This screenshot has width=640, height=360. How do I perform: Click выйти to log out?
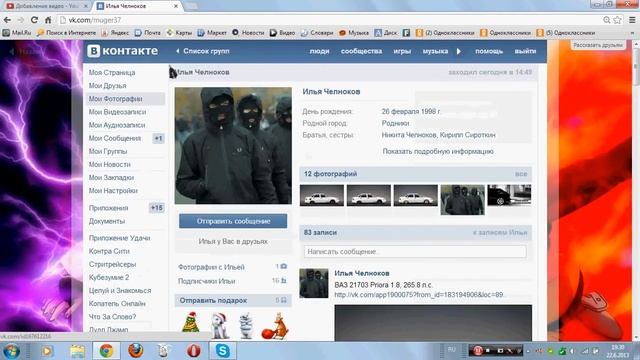(525, 51)
